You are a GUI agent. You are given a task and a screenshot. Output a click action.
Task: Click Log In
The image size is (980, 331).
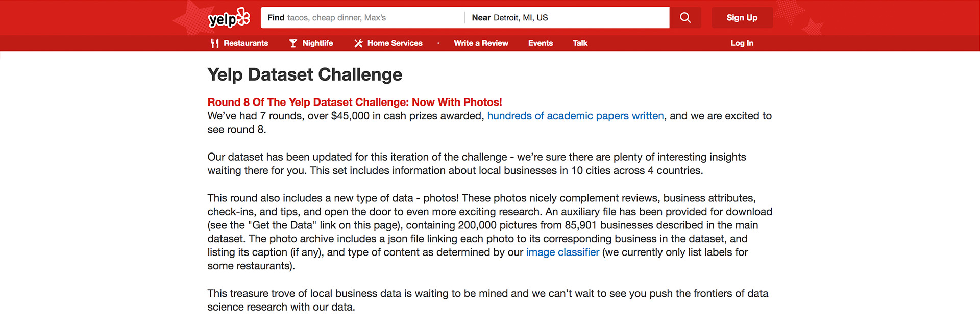point(742,43)
